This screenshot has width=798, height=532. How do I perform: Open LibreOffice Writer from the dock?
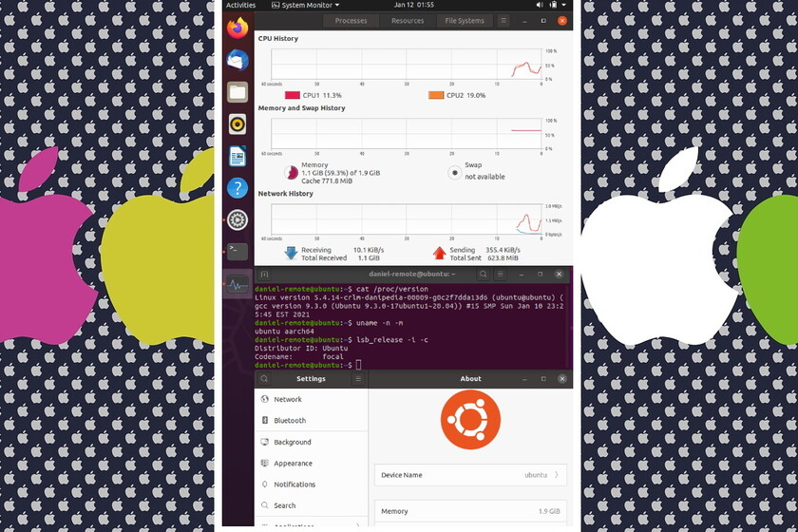coord(237,157)
